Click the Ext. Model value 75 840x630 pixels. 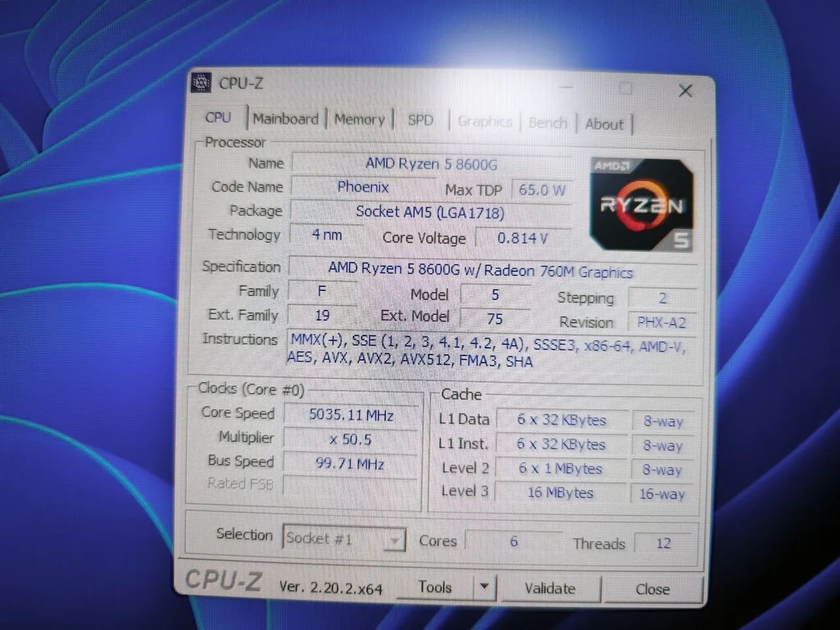click(x=495, y=319)
